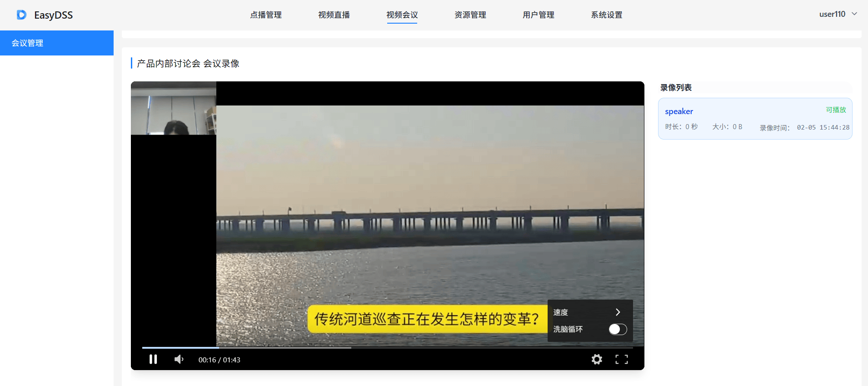
Task: Open 用户管理 in top navigation
Action: point(539,15)
